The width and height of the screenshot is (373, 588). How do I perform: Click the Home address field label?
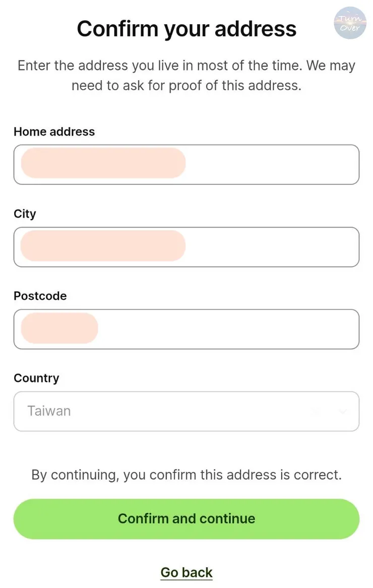tap(54, 132)
